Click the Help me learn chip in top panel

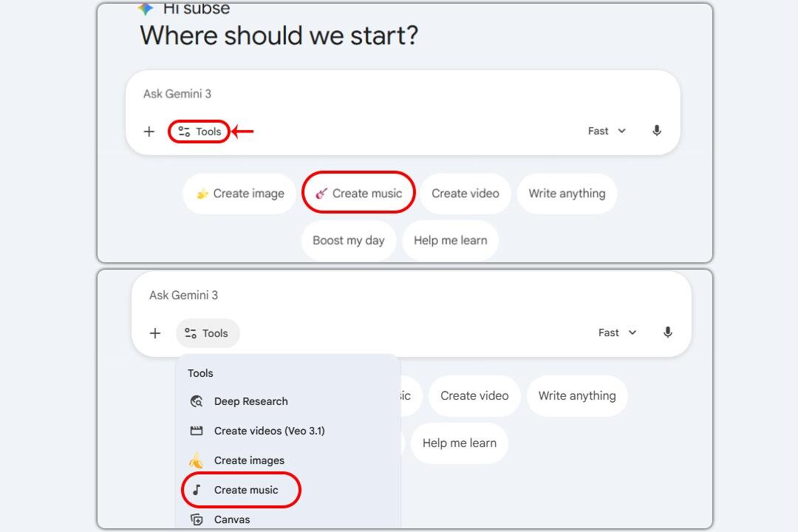450,240
